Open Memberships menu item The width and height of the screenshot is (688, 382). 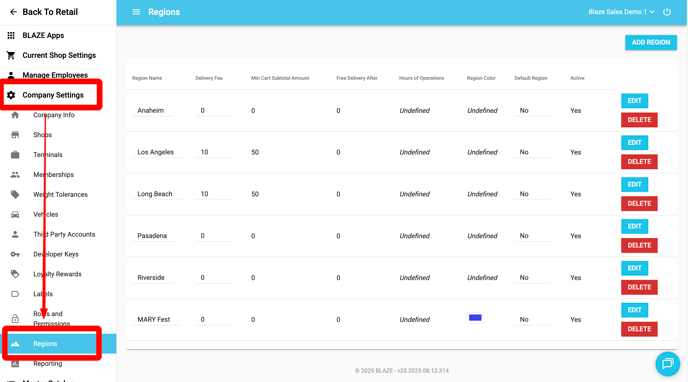(54, 175)
